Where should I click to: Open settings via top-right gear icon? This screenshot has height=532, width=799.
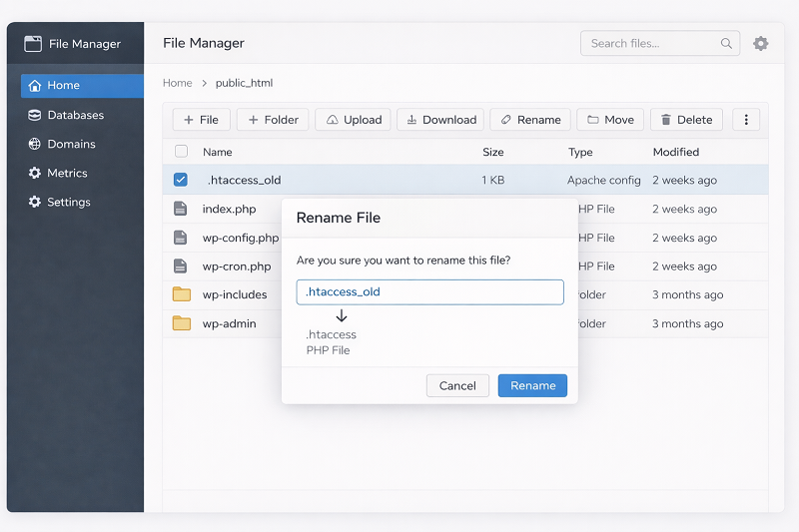point(761,43)
